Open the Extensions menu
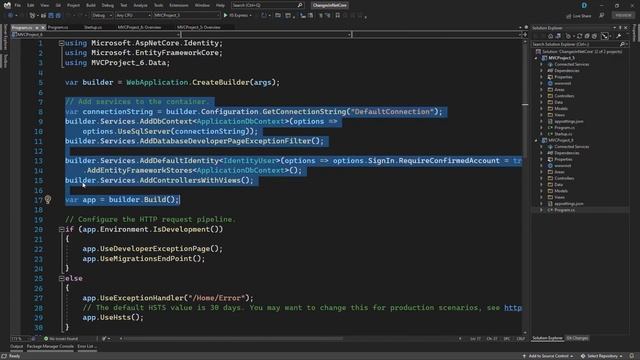The width and height of the screenshot is (640, 360). pos(179,5)
